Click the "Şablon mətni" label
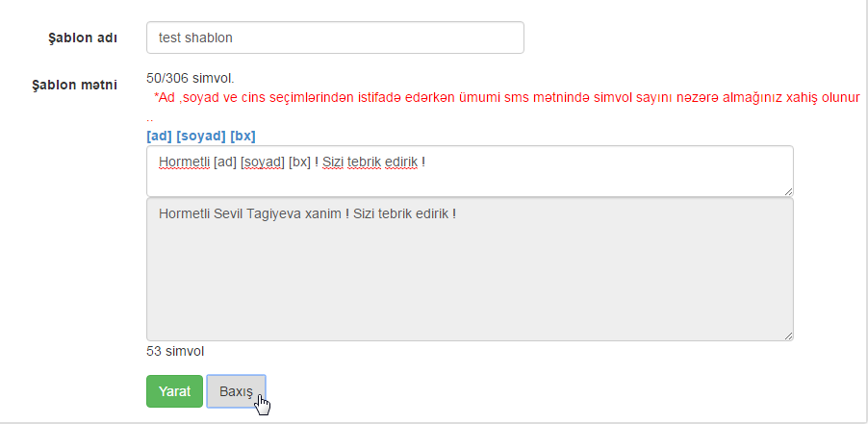Viewport: 868px width, 424px height. pyautogui.click(x=75, y=86)
